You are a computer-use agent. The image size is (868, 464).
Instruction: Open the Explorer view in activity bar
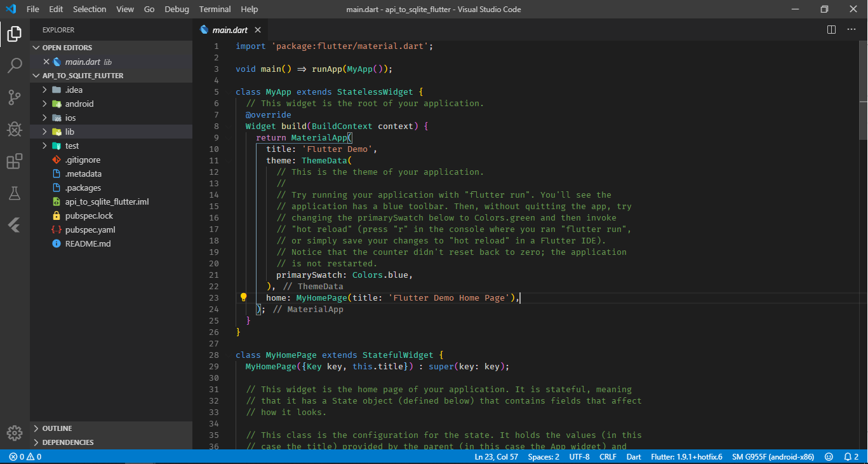pos(15,34)
